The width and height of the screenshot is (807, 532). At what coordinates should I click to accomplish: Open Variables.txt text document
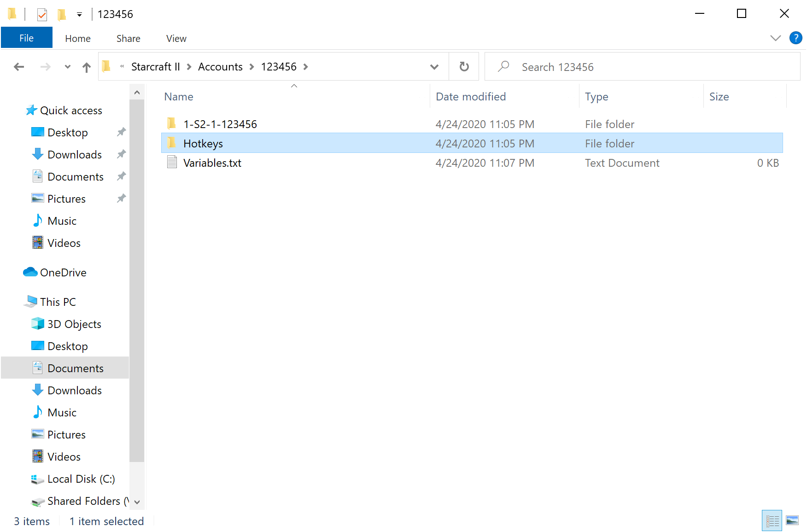point(212,163)
